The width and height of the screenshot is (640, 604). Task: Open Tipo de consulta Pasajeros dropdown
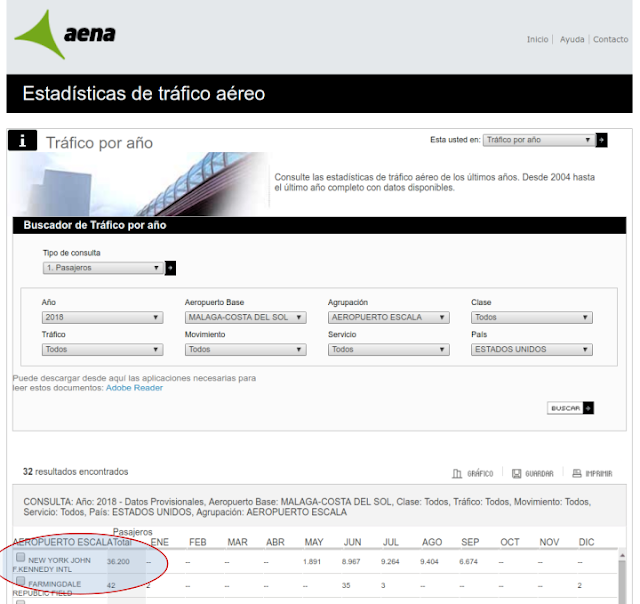[x=103, y=268]
